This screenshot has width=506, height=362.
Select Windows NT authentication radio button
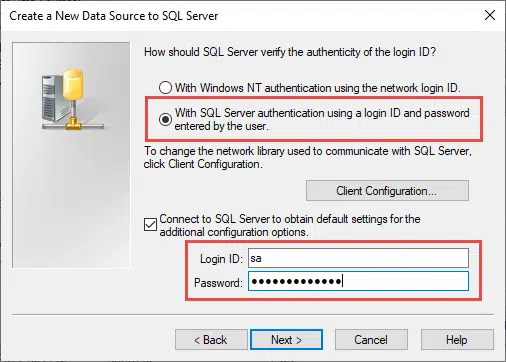click(x=165, y=88)
